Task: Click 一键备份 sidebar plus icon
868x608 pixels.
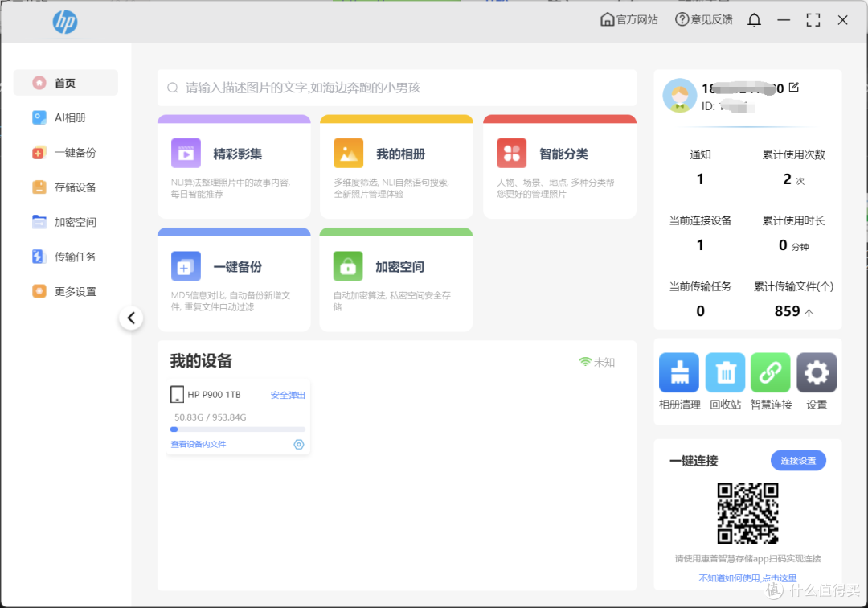Action: (x=39, y=153)
